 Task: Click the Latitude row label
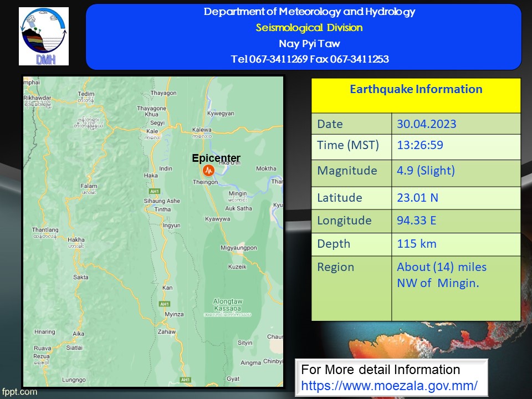[340, 198]
